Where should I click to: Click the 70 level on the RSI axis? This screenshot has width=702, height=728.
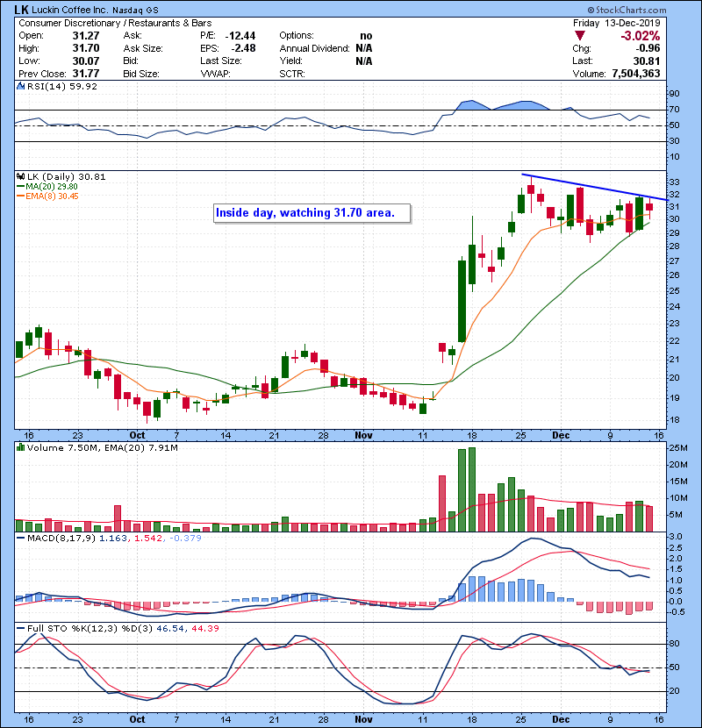(674, 110)
